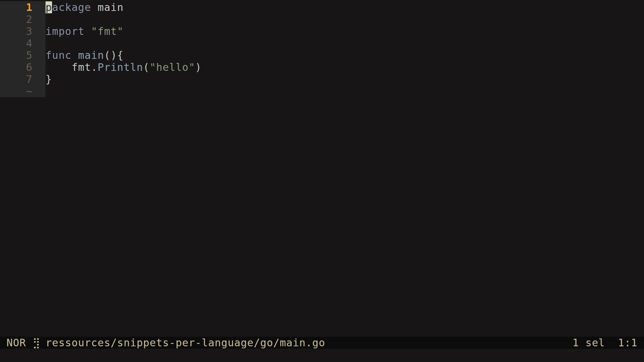
Task: Click line number 3 in the gutter
Action: tap(29, 32)
